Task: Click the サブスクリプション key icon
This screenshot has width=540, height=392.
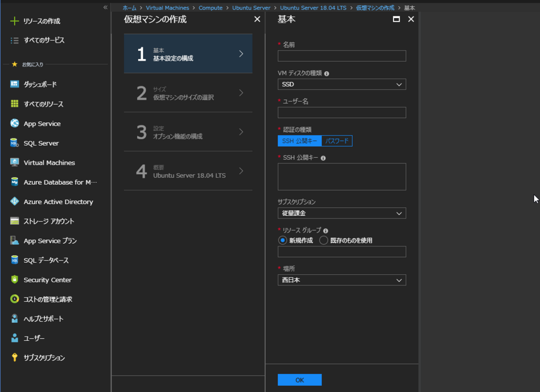Action: [x=14, y=358]
